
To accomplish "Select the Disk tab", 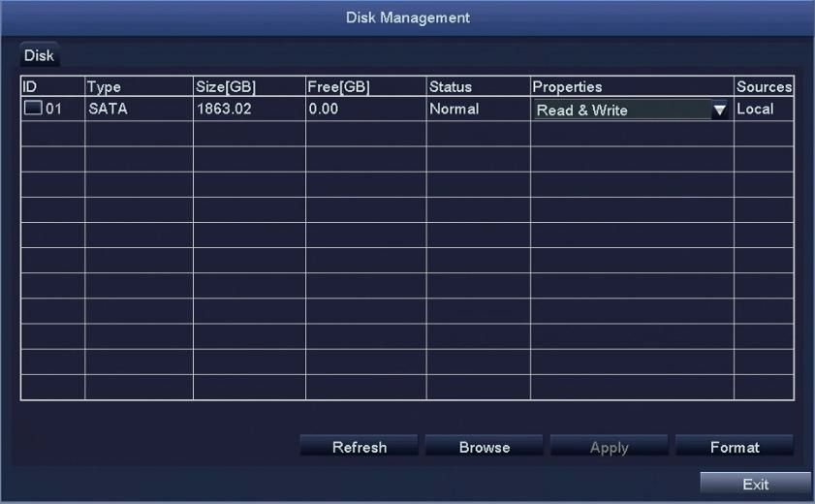I will [x=39, y=56].
